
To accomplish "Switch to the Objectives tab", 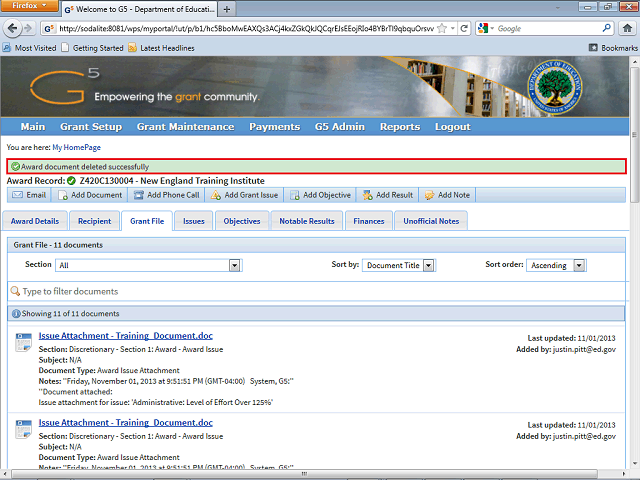I will 242,221.
